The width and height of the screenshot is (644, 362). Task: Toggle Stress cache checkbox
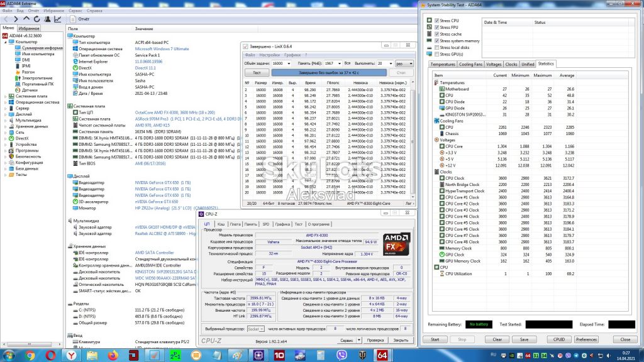pyautogui.click(x=436, y=34)
